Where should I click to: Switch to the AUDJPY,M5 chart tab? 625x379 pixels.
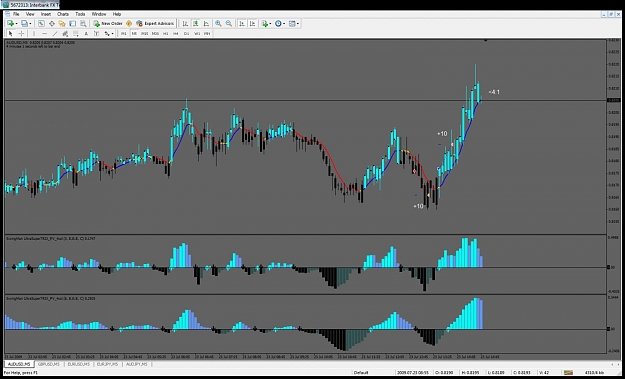coord(136,364)
